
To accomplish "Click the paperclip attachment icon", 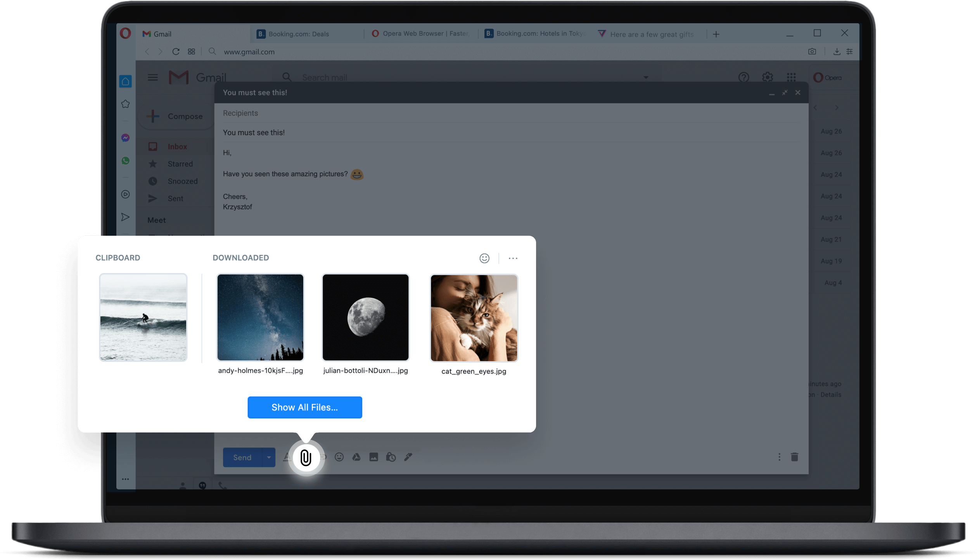I will [306, 457].
